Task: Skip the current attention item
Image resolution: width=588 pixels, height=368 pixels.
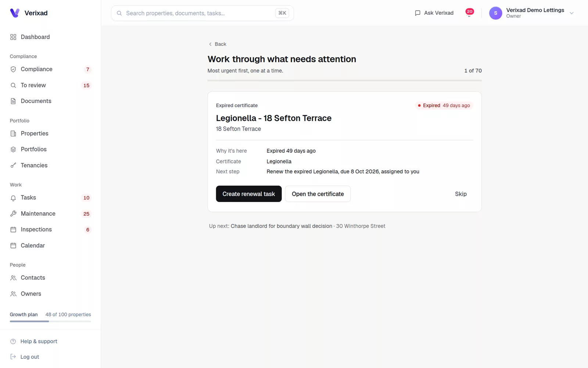Action: (x=461, y=194)
